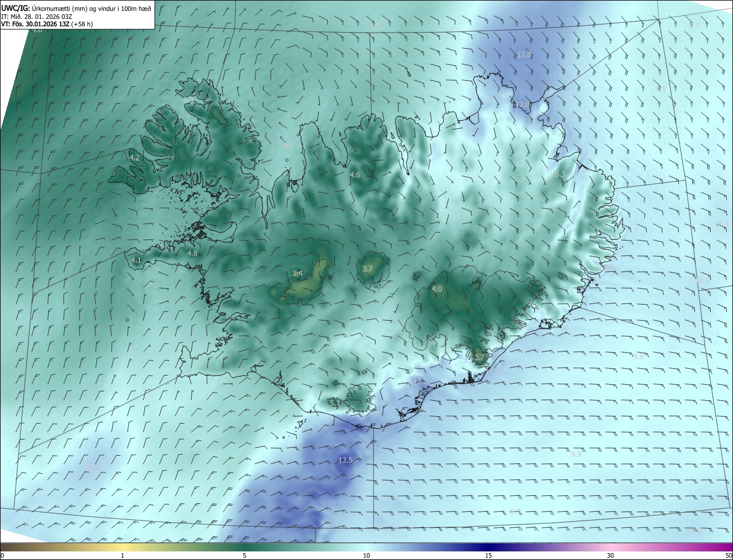Click the 4.8 value on the western peninsula
This screenshot has width=733, height=560.
(x=192, y=253)
